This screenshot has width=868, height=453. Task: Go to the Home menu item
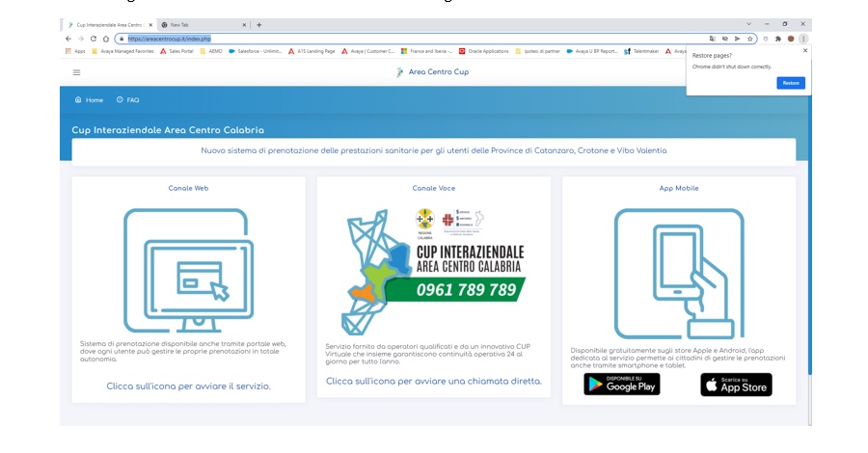(x=89, y=100)
